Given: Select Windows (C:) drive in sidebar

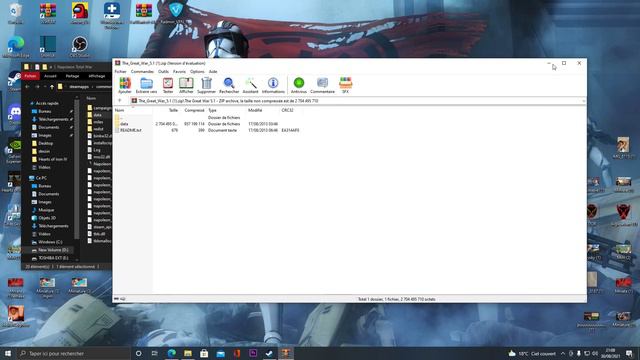Looking at the screenshot, I should click(50, 242).
